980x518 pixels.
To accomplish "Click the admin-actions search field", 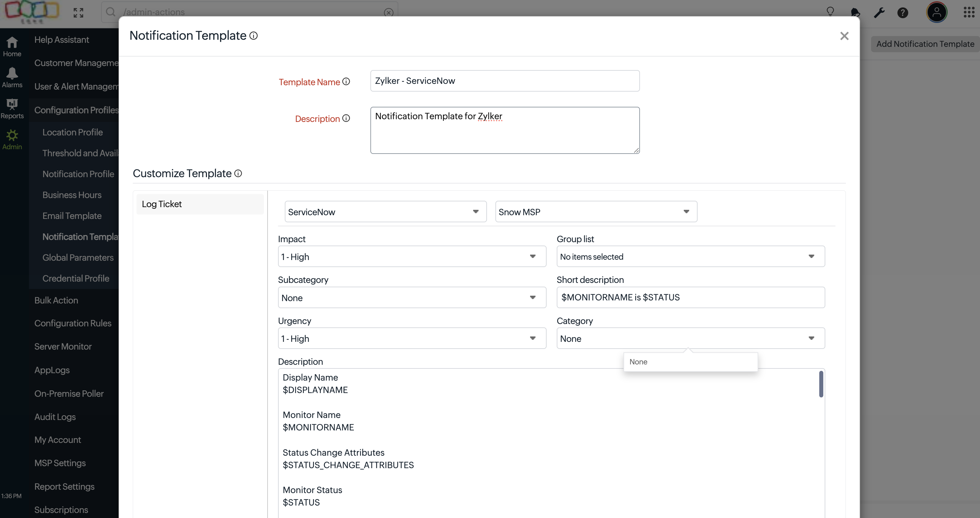I will 249,12.
